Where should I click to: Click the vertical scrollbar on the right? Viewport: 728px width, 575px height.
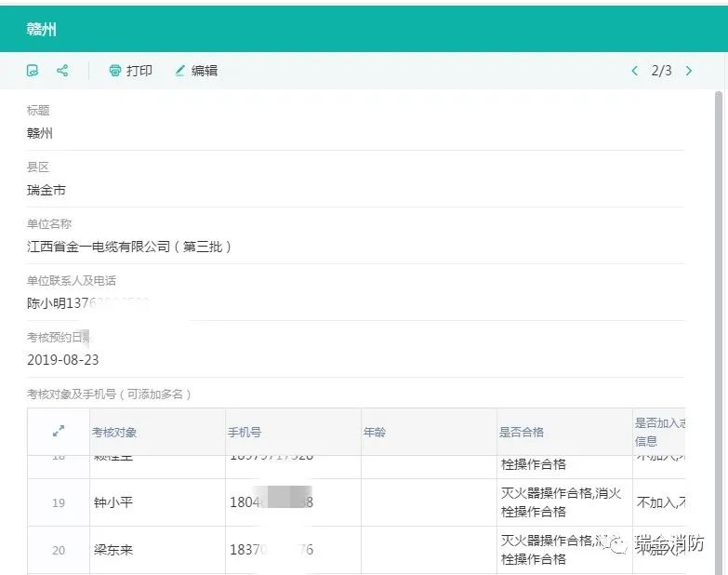(x=719, y=332)
